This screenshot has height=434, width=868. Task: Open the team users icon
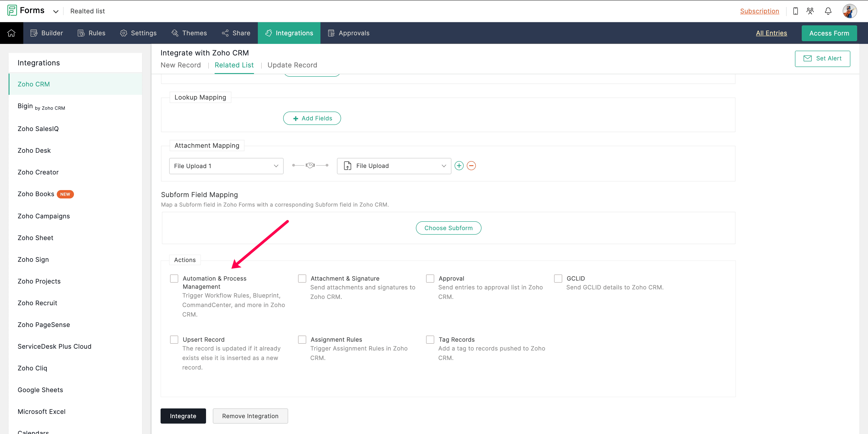(x=810, y=11)
